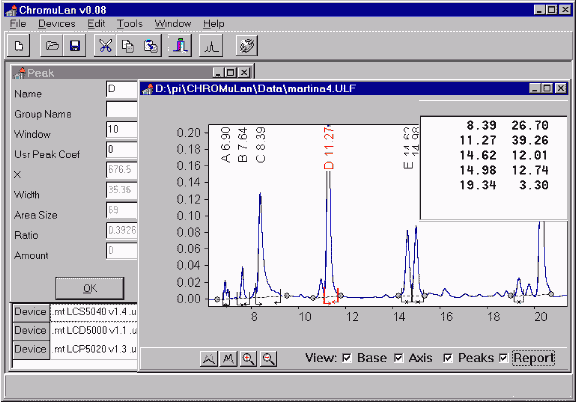Click the Usr Peak Coef field
The image size is (576, 402).
coord(122,150)
